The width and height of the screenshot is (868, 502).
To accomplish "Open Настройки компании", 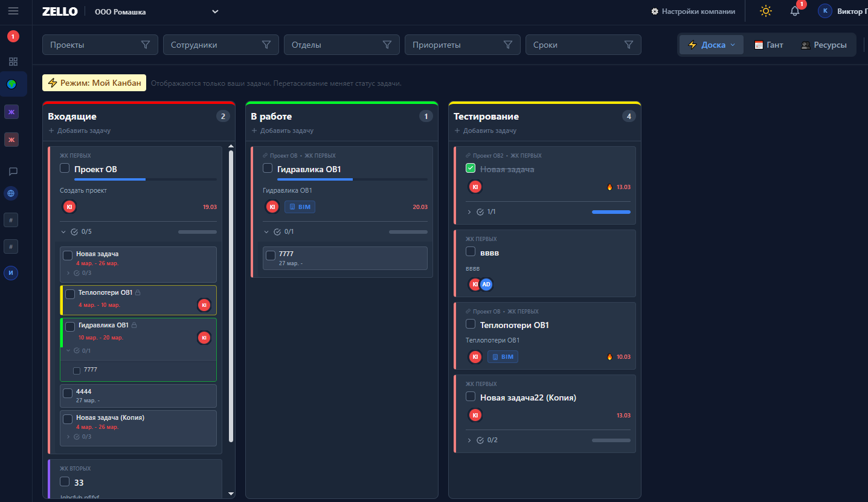I will coord(693,11).
